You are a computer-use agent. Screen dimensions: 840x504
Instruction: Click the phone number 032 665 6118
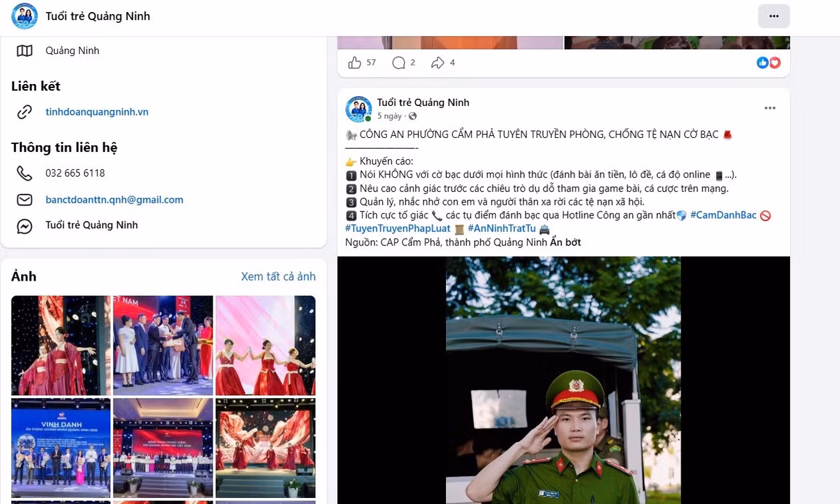[x=75, y=173]
